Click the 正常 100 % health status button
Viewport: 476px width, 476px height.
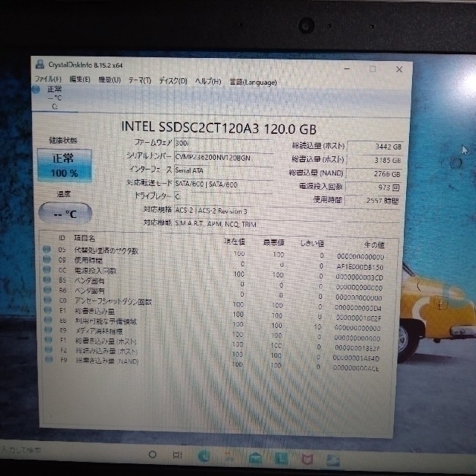coord(65,165)
